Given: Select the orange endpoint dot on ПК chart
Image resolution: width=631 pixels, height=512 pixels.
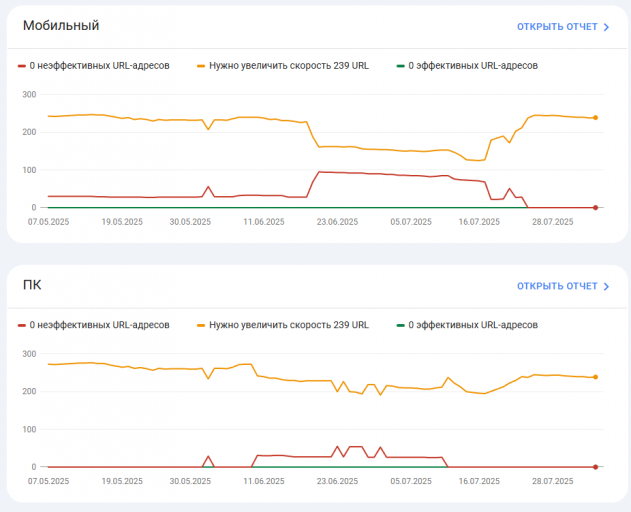Looking at the screenshot, I should coord(596,377).
